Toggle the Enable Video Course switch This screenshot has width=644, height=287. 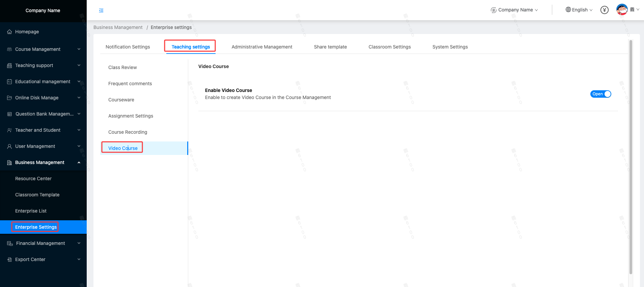tap(600, 94)
